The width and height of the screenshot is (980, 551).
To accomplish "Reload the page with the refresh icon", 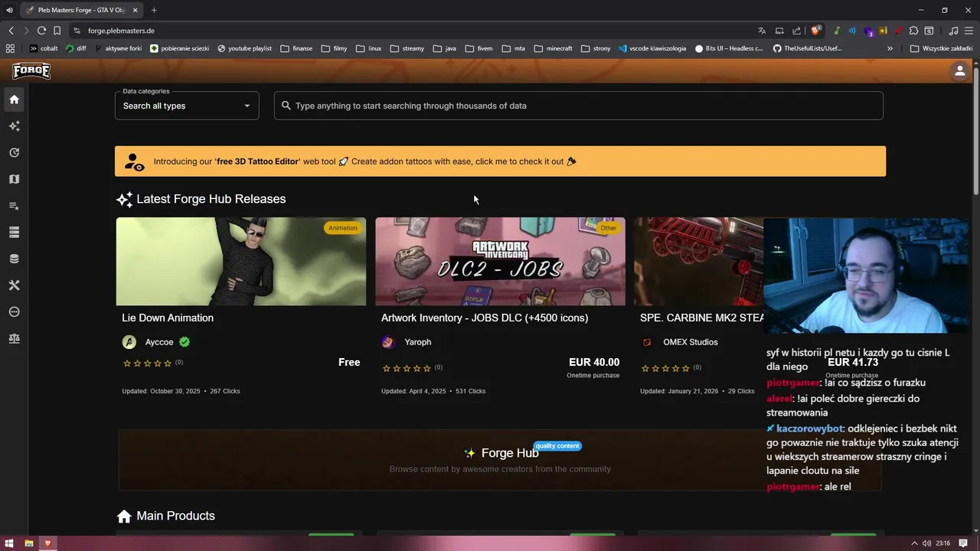I will coord(41,31).
